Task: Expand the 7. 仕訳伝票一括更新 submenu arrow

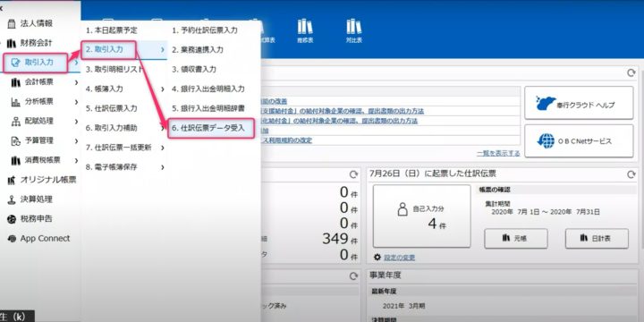Action: (163, 148)
